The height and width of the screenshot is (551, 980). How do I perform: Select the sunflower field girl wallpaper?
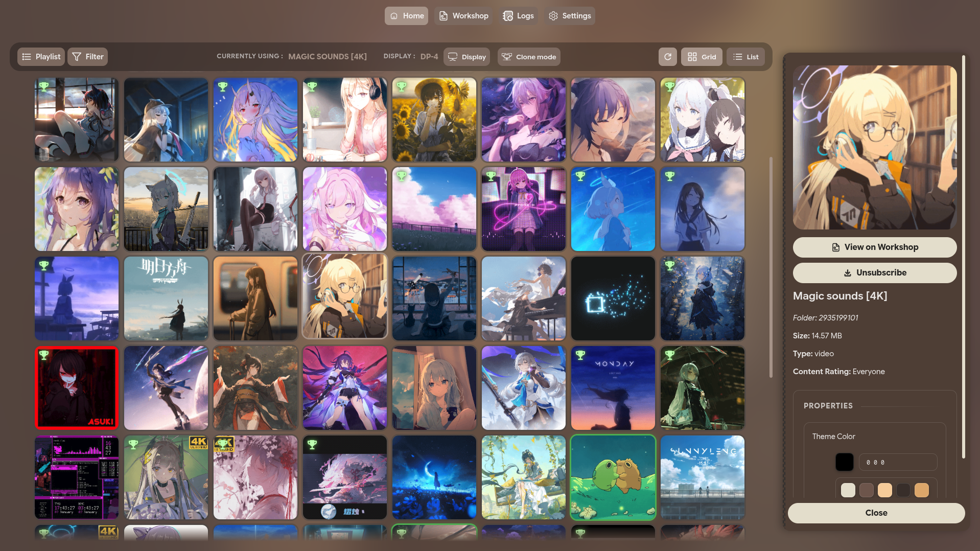pyautogui.click(x=434, y=120)
